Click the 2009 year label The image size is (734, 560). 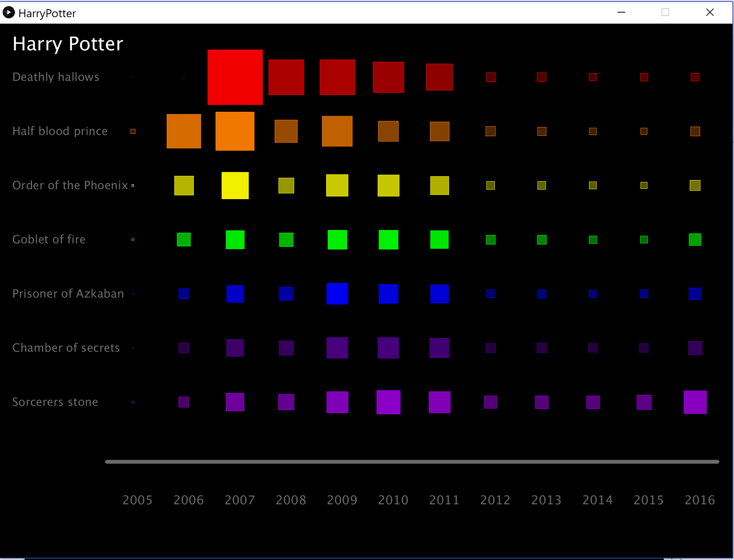pos(342,500)
